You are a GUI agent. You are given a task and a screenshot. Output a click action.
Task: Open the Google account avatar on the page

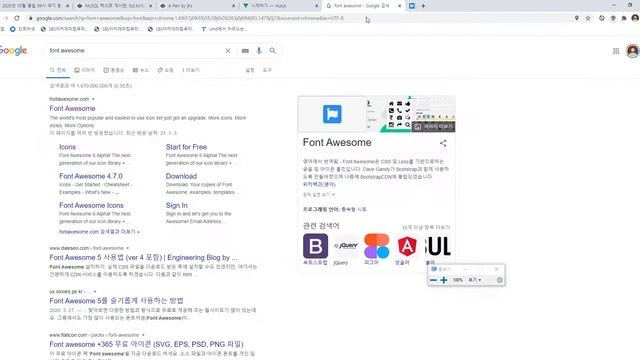pyautogui.click(x=633, y=51)
